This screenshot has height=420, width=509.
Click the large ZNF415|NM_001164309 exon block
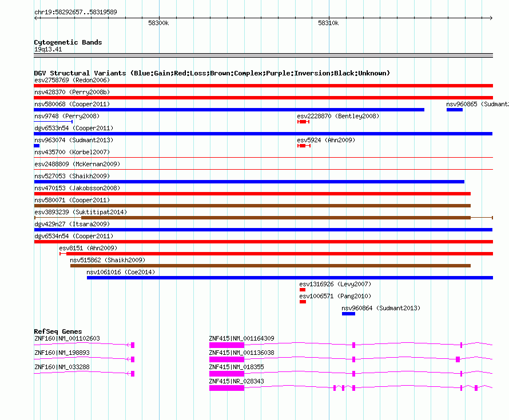[226, 345]
